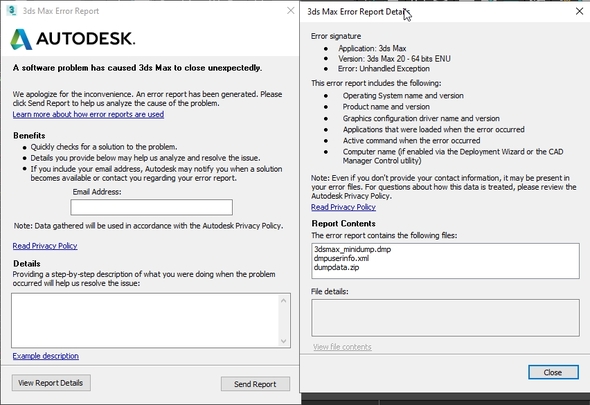Click the Autodesk logo
590x405 pixels.
pyautogui.click(x=73, y=39)
